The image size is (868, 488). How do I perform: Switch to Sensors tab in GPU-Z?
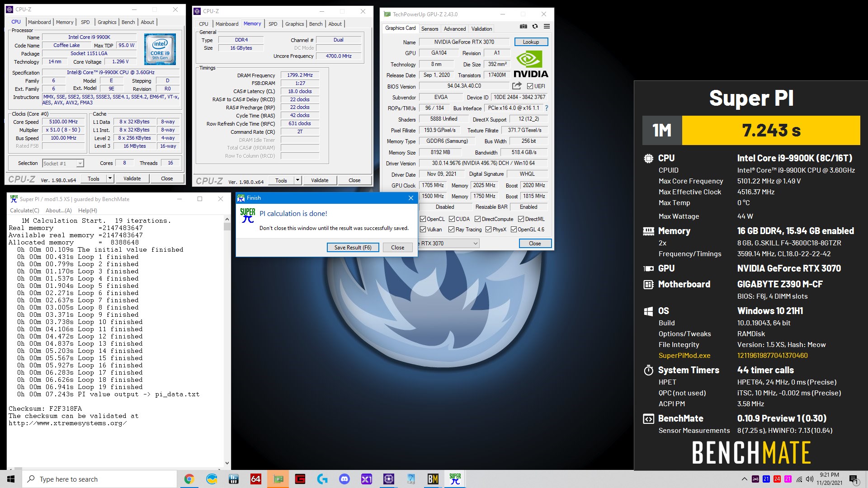click(429, 29)
